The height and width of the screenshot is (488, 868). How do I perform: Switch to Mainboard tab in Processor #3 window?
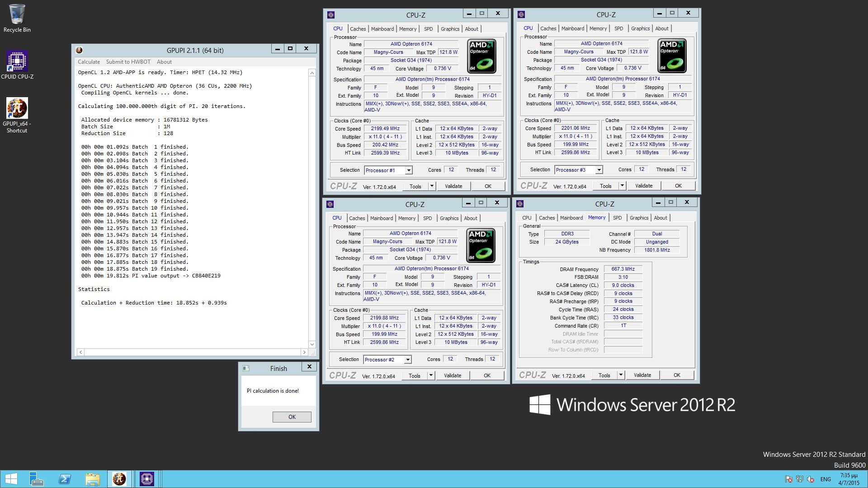(x=572, y=28)
